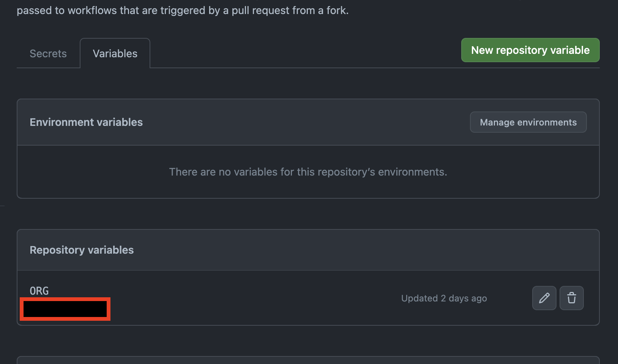Click the partially visible panel at bottom

coord(308,360)
